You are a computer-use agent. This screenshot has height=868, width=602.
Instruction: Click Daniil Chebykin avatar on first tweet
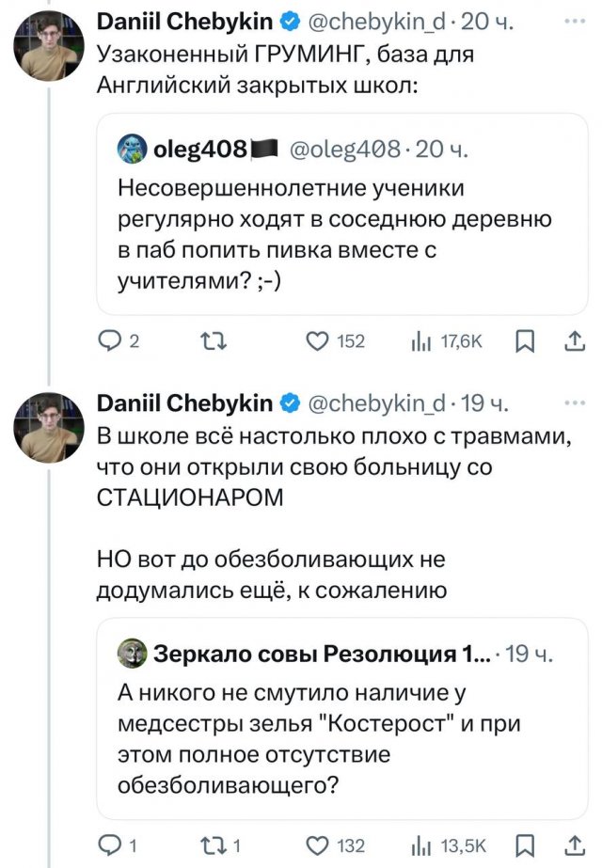pos(50,45)
